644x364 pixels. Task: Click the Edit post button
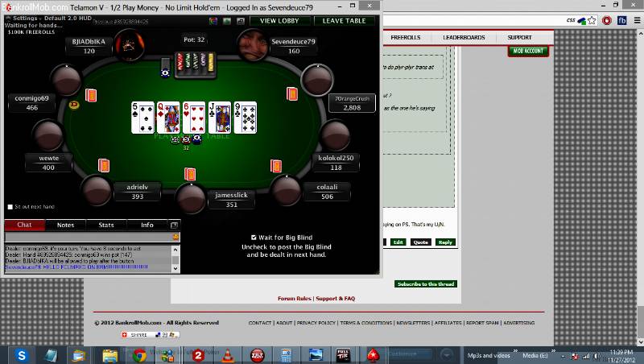pos(398,242)
